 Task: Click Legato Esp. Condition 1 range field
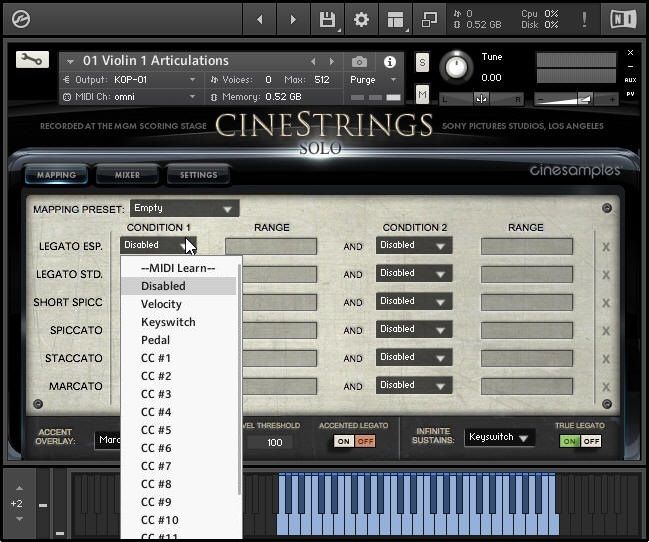tap(271, 246)
